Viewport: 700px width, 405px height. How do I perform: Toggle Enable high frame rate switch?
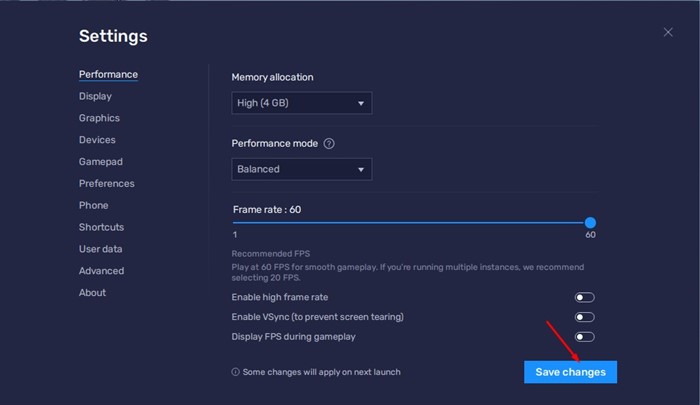point(584,297)
